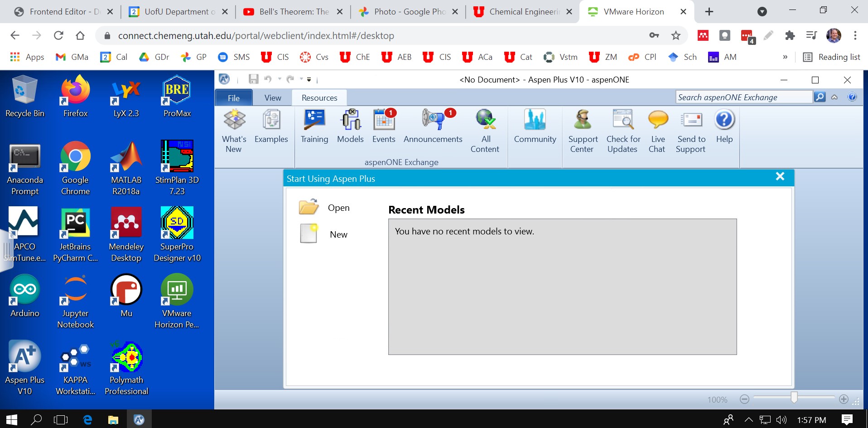This screenshot has height=428, width=868.
Task: Open All Content icon
Action: (485, 131)
